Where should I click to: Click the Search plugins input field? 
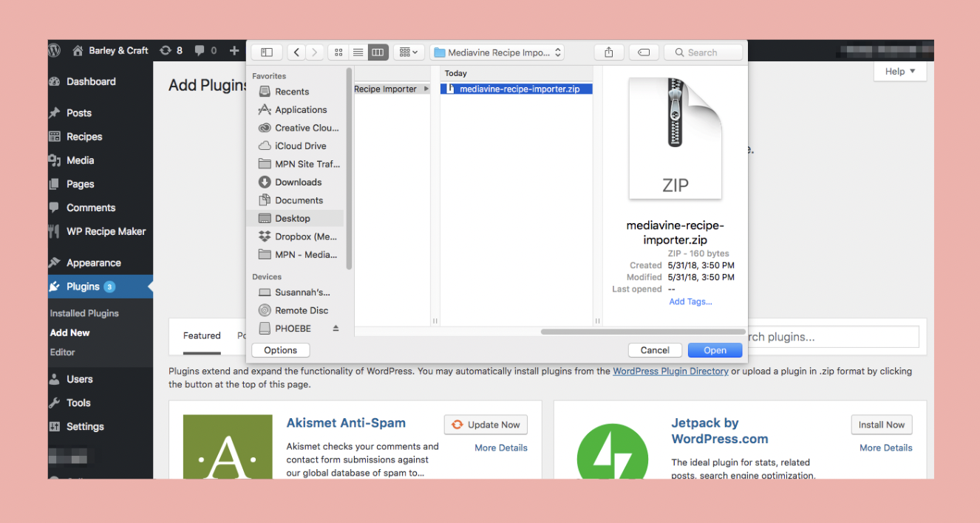(x=833, y=337)
